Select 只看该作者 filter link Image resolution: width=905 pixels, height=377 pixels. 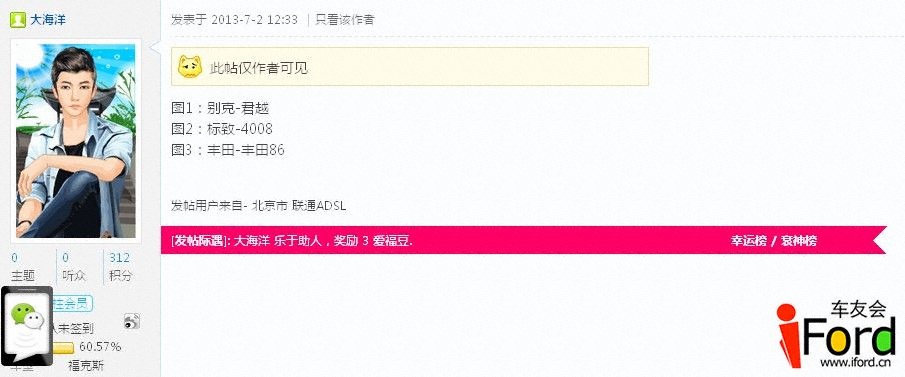point(345,20)
